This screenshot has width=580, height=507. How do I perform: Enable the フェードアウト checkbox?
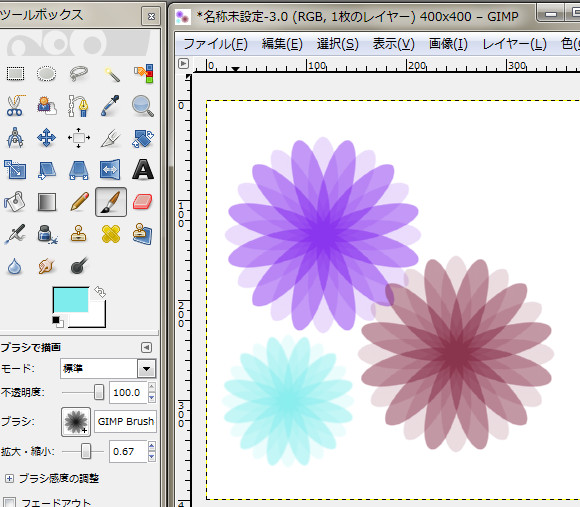[x=9, y=502]
